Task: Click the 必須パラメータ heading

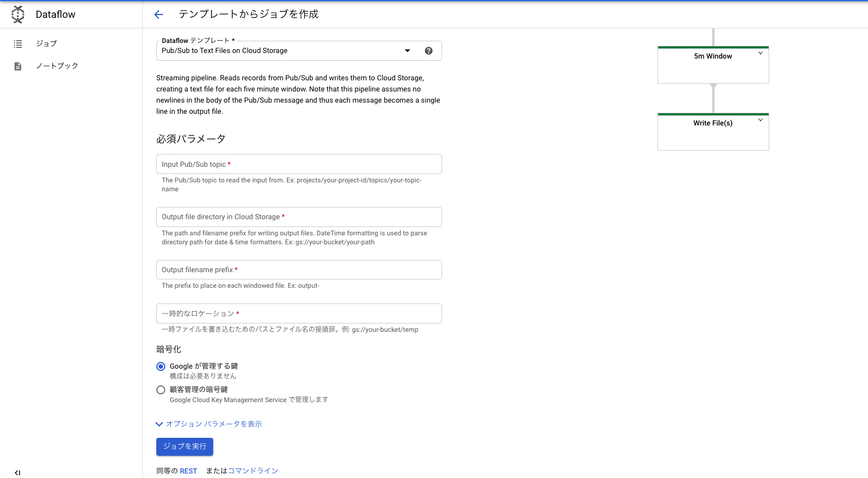Action: pos(191,139)
